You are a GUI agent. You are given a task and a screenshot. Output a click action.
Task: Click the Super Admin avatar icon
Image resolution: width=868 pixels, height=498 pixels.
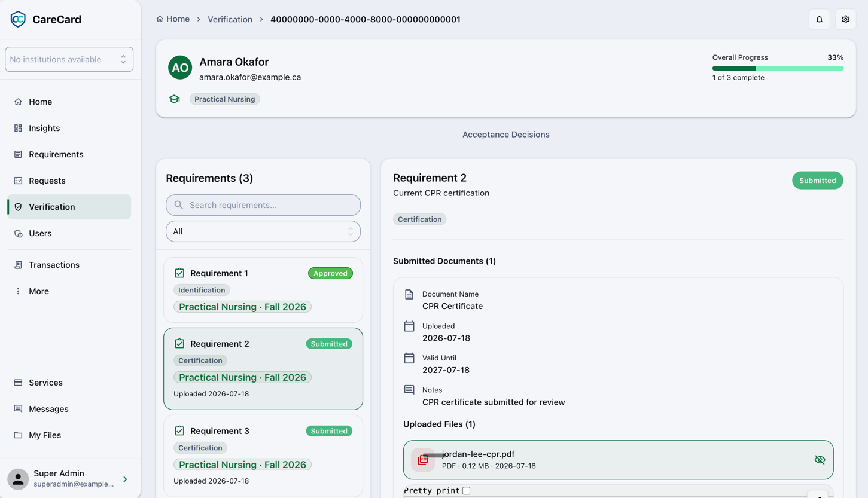pos(18,479)
